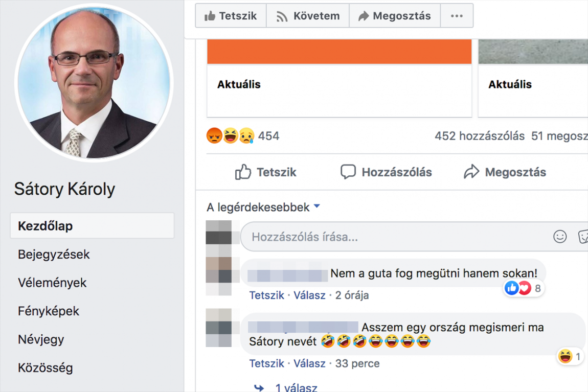Select Bejegyzések in the sidebar menu
The height and width of the screenshot is (392, 588).
point(54,255)
